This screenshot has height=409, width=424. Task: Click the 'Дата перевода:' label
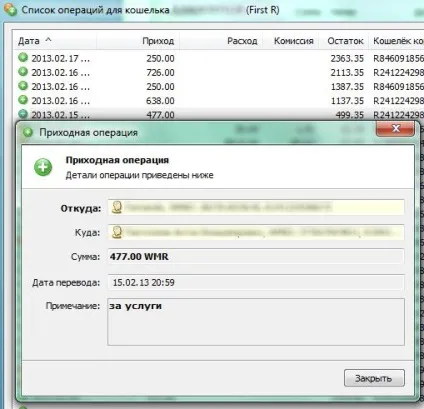tap(66, 283)
